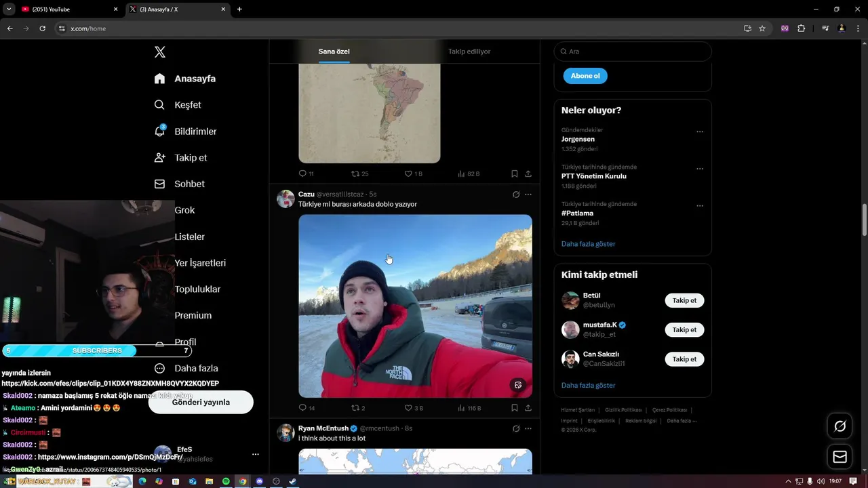The height and width of the screenshot is (488, 868).
Task: Click the page vertical scrollbar thumb
Action: click(x=864, y=220)
